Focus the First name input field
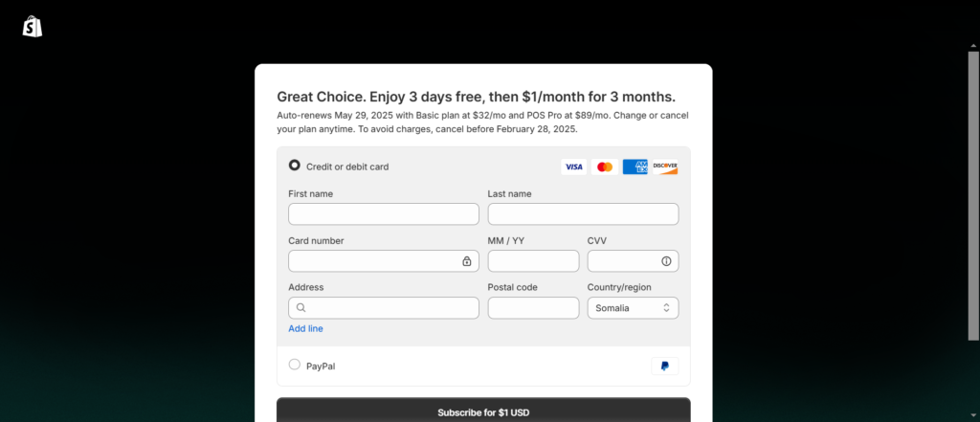The width and height of the screenshot is (980, 422). (x=384, y=213)
